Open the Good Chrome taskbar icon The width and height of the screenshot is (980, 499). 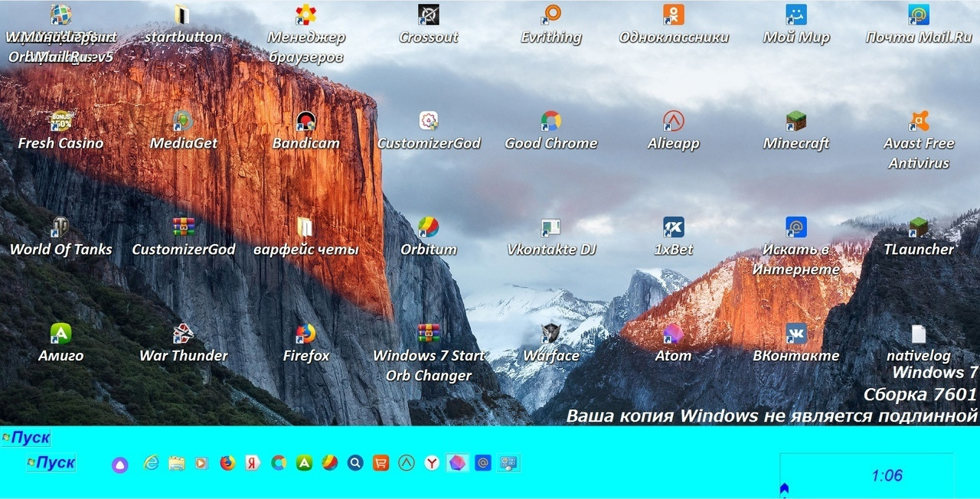click(279, 463)
